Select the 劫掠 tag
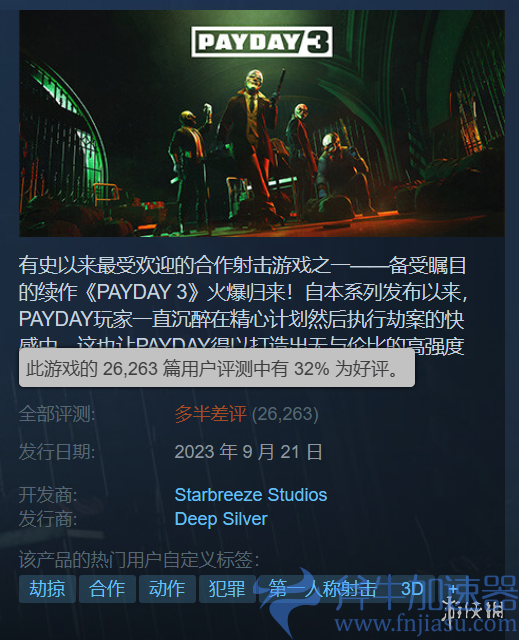519x640 pixels. [47, 589]
